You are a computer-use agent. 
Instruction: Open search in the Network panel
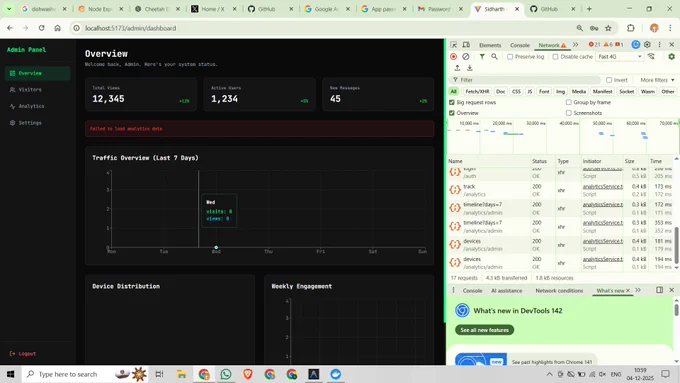494,56
